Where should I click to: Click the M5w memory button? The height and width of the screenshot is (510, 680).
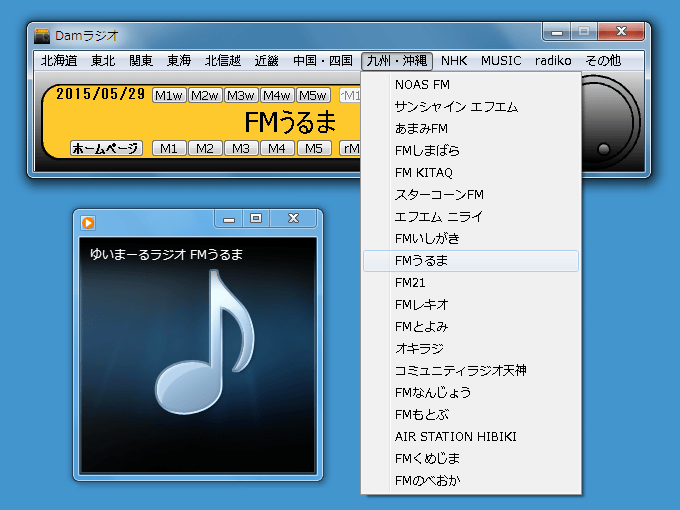pos(313,95)
